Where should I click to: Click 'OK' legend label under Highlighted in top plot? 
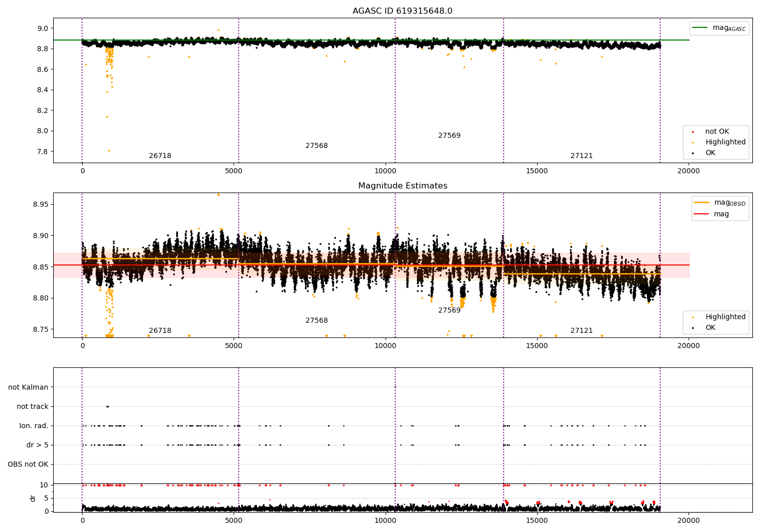tap(710, 153)
